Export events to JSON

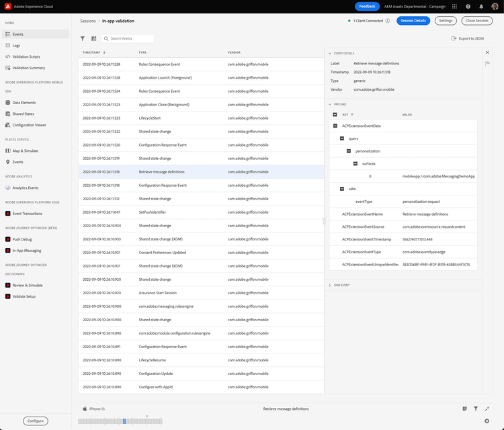[x=468, y=38]
